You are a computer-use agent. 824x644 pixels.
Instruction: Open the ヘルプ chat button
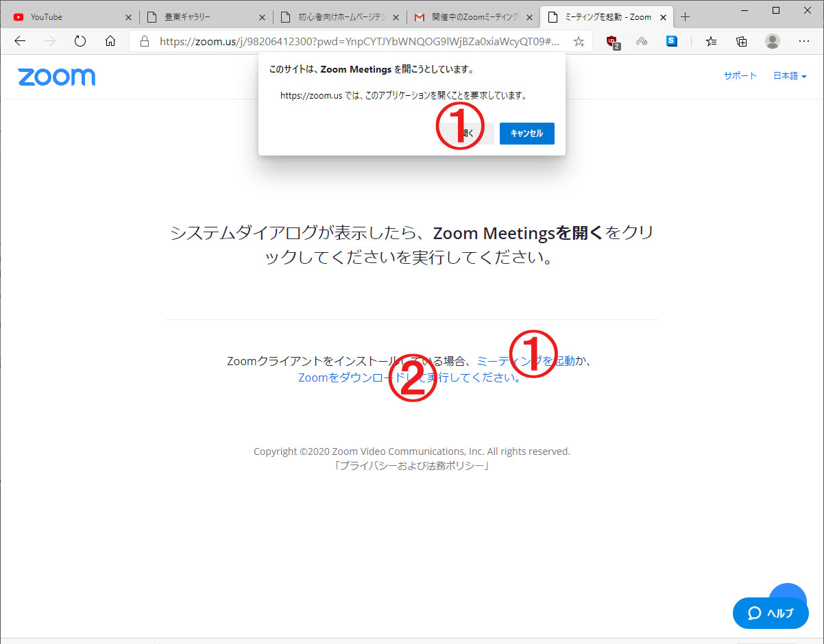click(771, 613)
